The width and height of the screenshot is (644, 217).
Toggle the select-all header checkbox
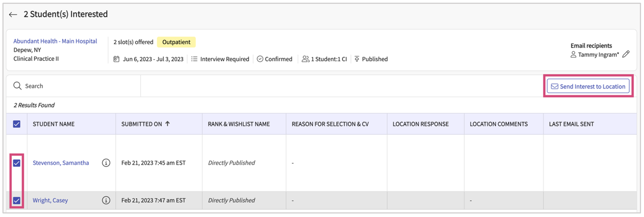[x=17, y=124]
